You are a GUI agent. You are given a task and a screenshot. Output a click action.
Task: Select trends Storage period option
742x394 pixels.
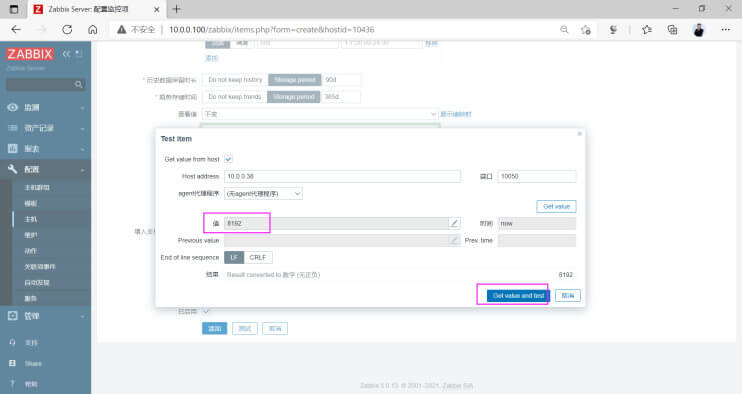coord(293,97)
